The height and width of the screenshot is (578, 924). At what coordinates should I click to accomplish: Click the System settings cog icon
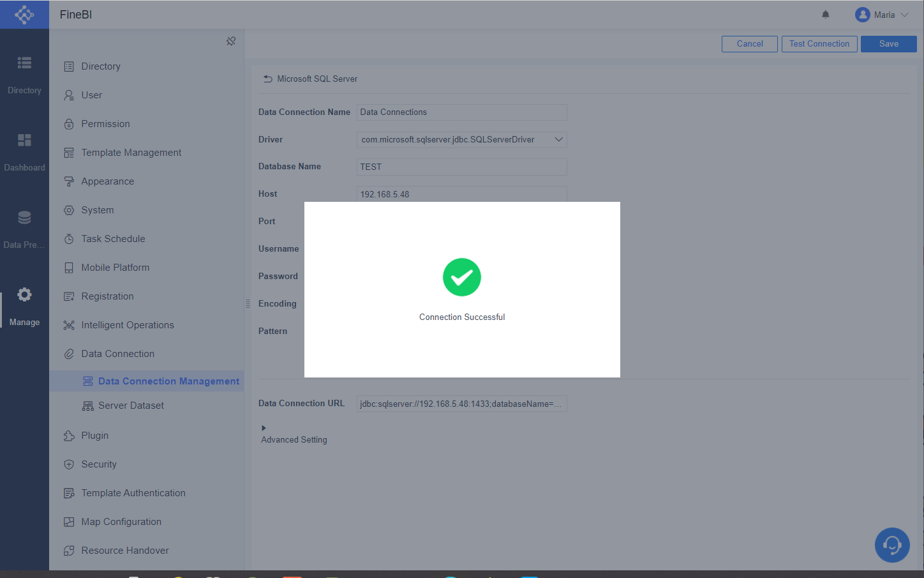coord(69,210)
